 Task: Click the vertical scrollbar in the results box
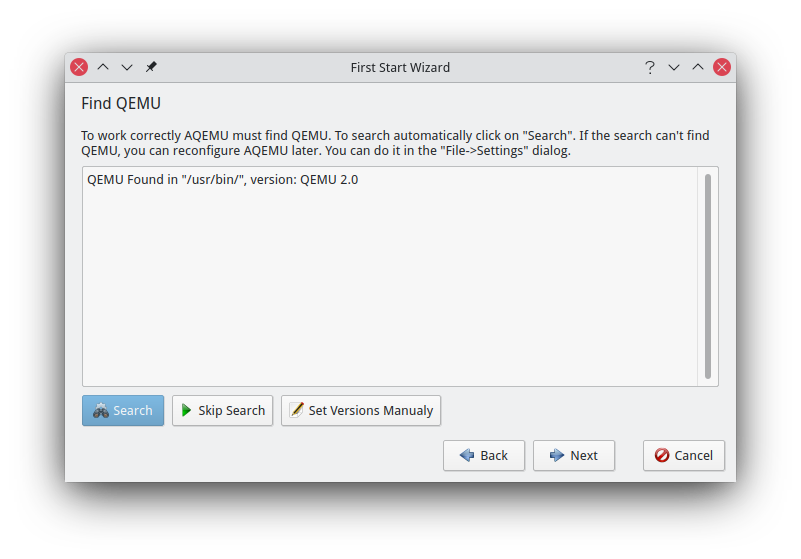(x=708, y=276)
